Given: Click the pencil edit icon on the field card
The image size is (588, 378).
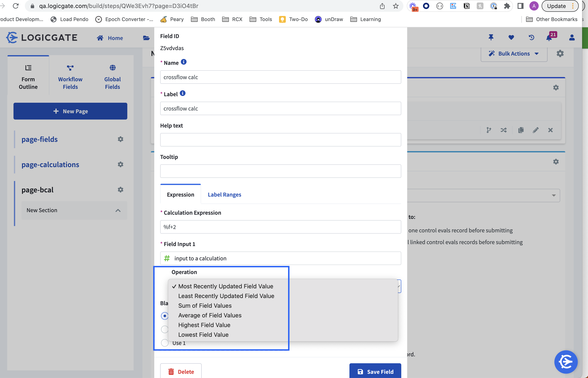Looking at the screenshot, I should [x=536, y=130].
